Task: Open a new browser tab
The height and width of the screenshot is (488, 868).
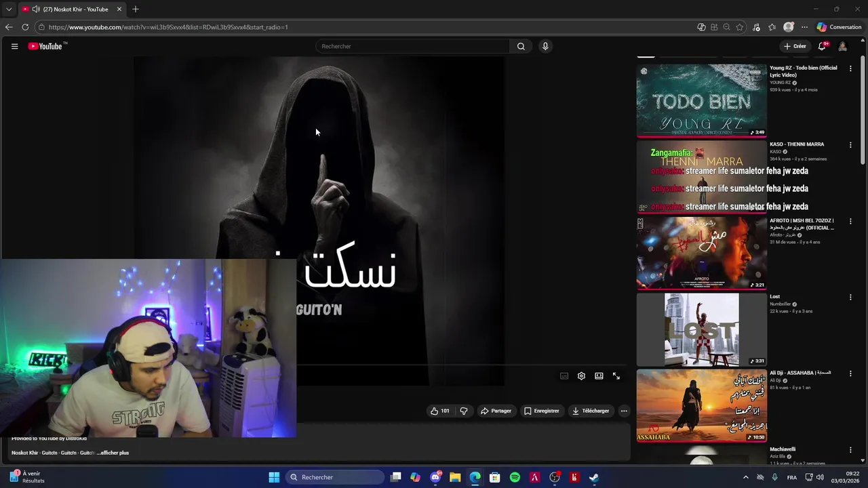Action: tap(136, 9)
